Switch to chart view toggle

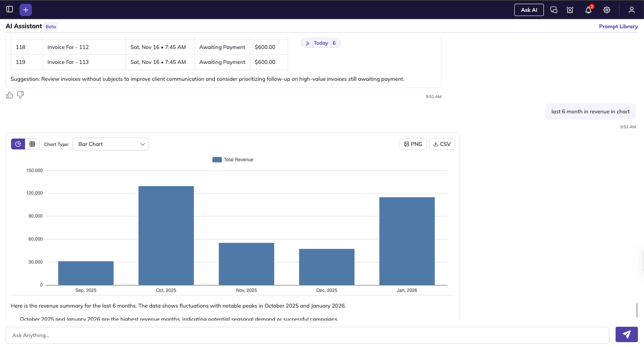click(x=18, y=144)
